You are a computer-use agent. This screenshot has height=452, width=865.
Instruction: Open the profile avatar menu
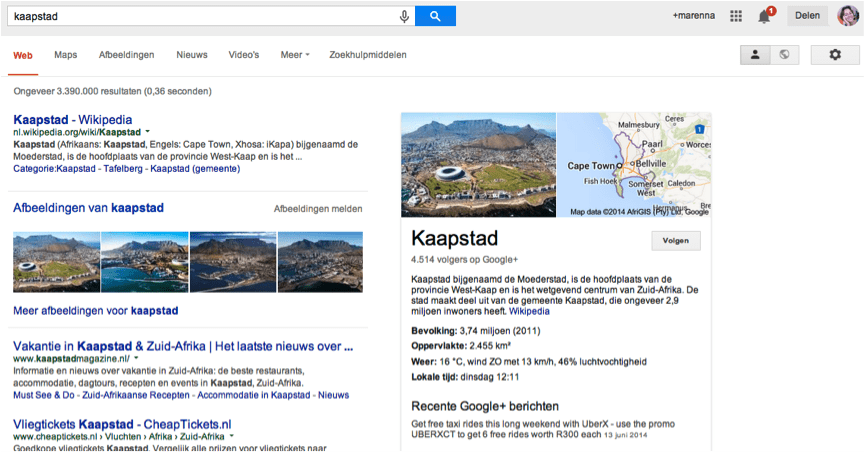848,15
